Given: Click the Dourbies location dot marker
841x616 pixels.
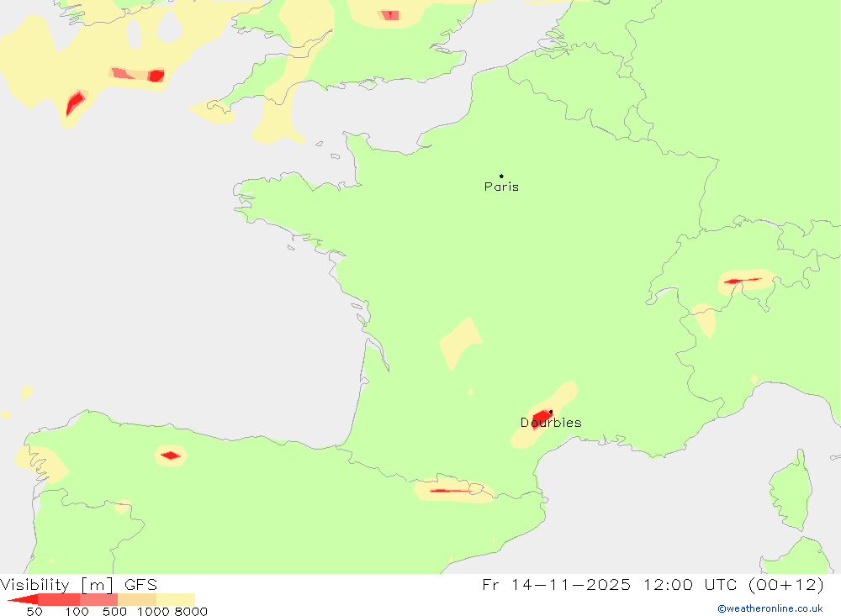Looking at the screenshot, I should coord(551,412).
